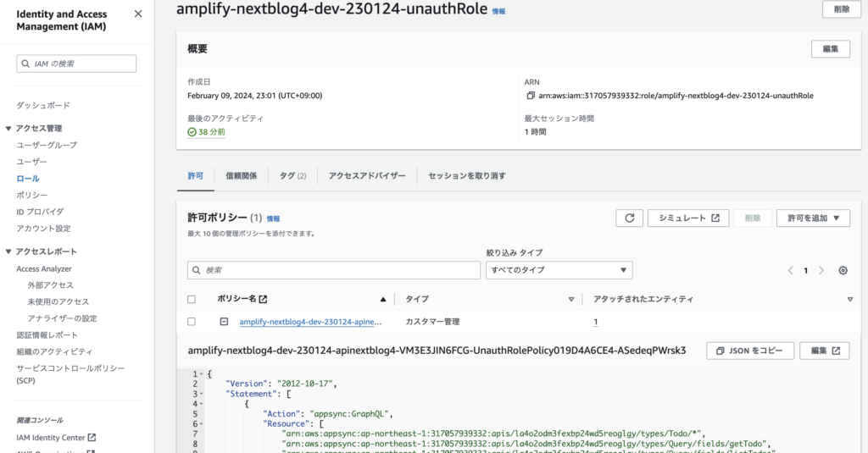Viewport: 868px width, 453px height.
Task: Sort by ポリシー名 ascending arrow
Action: pyautogui.click(x=383, y=299)
